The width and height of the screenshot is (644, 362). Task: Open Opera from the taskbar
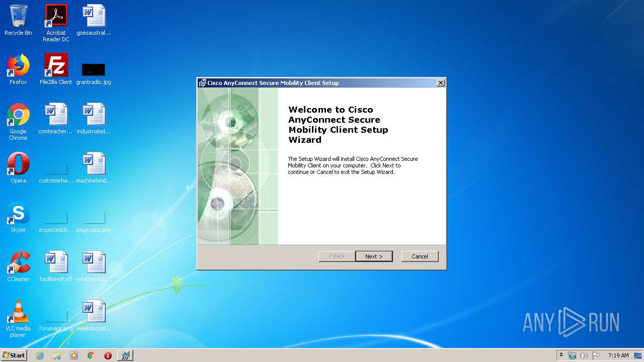click(108, 355)
